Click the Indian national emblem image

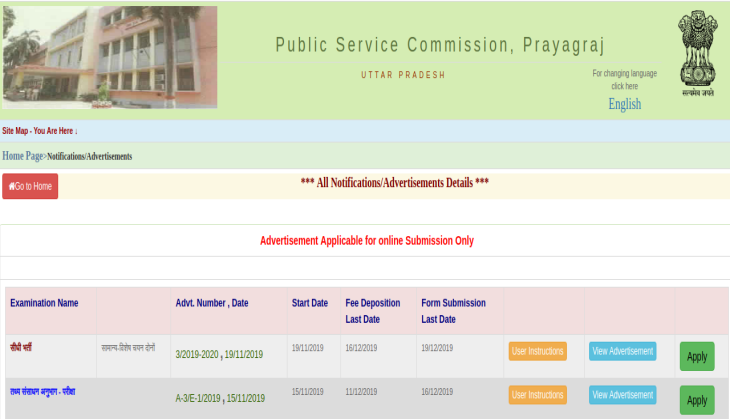pos(697,54)
